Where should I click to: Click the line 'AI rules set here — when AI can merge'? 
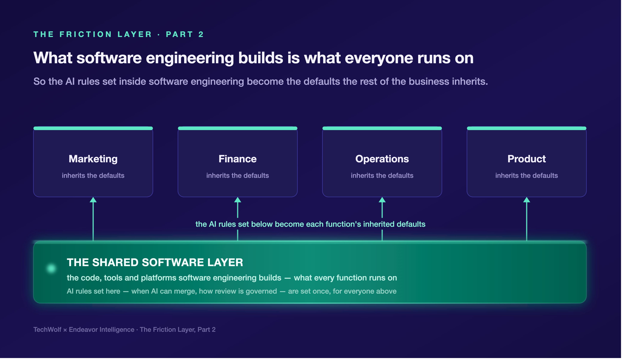pyautogui.click(x=232, y=291)
